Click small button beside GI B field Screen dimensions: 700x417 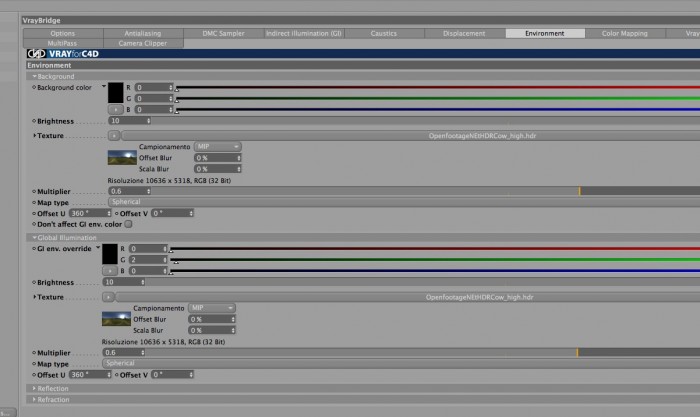(110, 271)
